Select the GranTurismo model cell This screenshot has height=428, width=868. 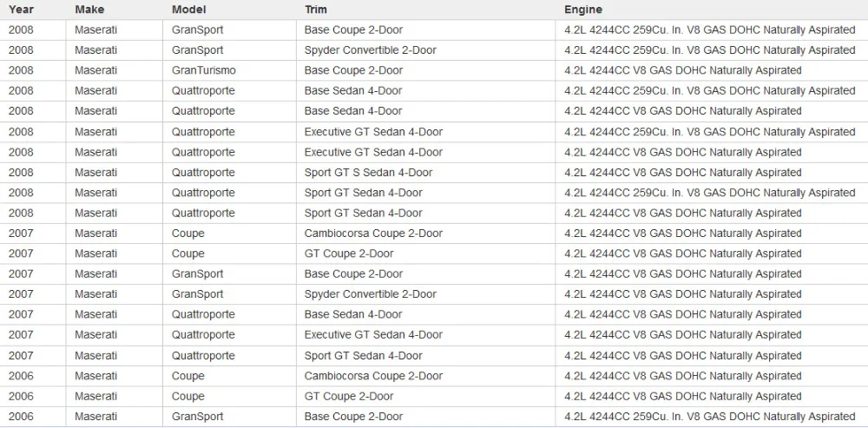(204, 70)
